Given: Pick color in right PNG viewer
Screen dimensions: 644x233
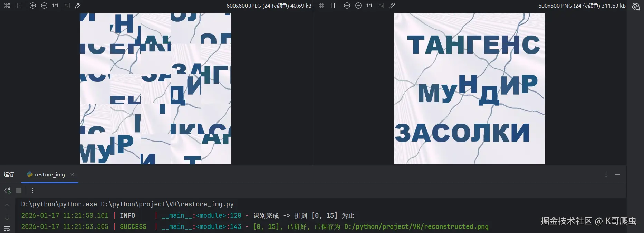Looking at the screenshot, I should (392, 6).
